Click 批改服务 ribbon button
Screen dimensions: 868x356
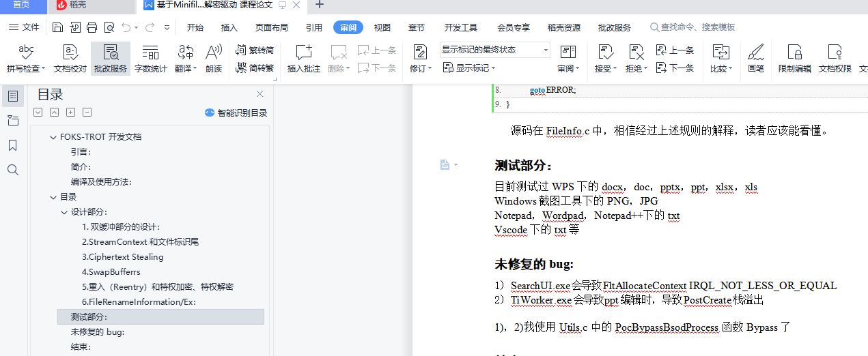click(x=111, y=59)
